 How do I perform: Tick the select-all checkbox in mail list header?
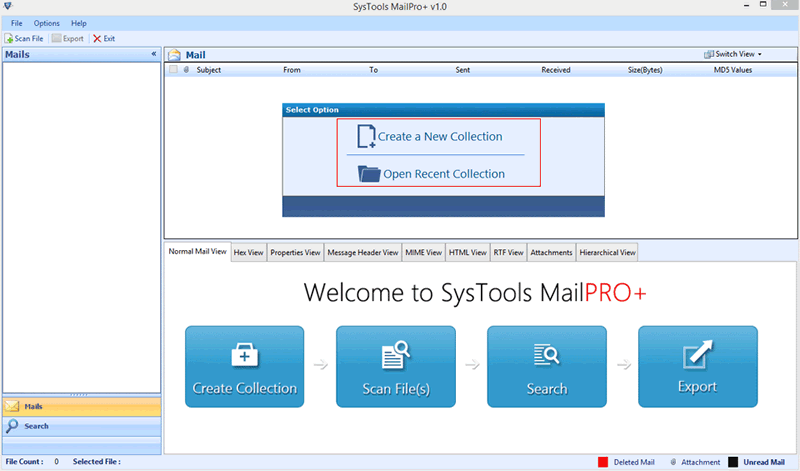173,69
